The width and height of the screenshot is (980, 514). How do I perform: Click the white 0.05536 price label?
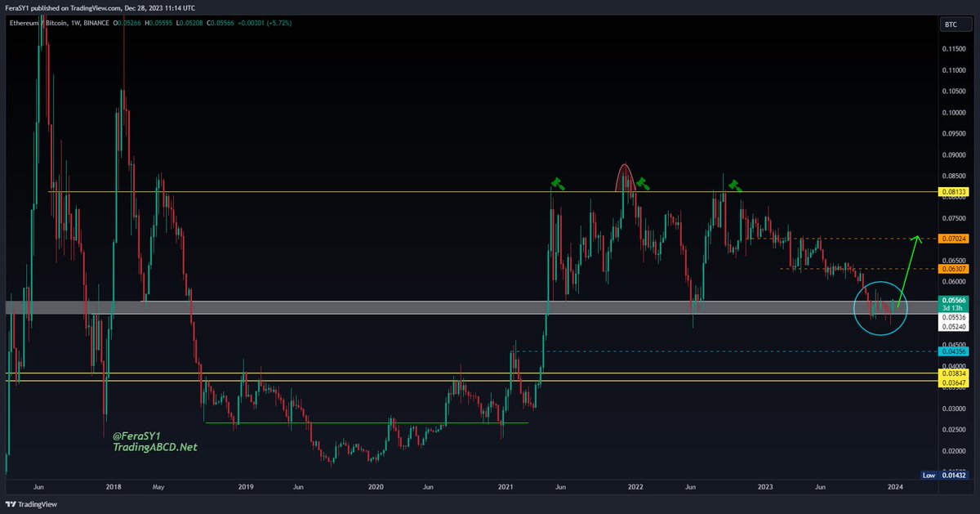coord(955,316)
